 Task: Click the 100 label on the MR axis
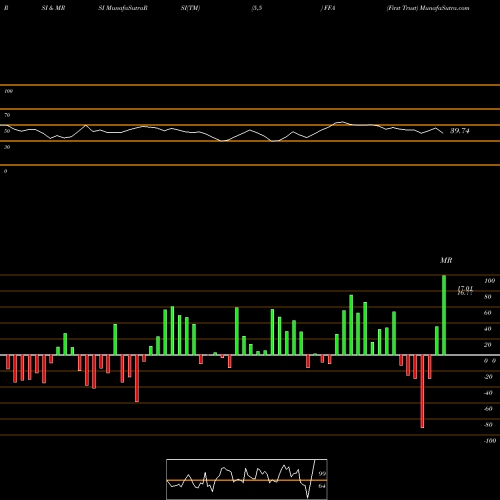coord(489,281)
